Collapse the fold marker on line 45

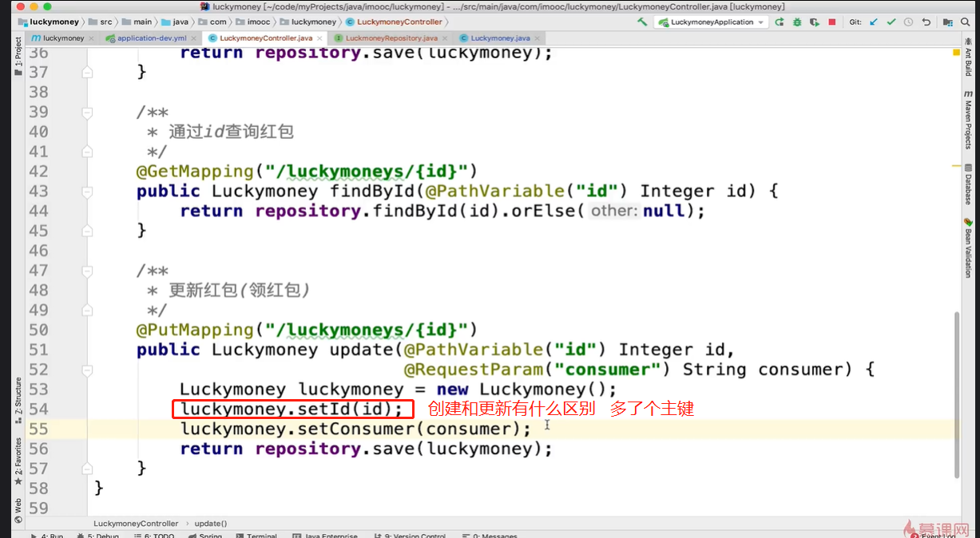(x=87, y=231)
